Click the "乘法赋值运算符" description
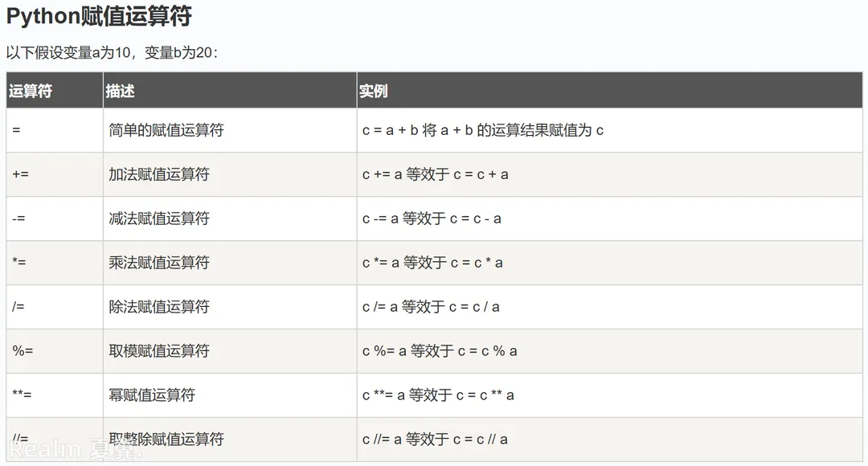 [x=159, y=263]
